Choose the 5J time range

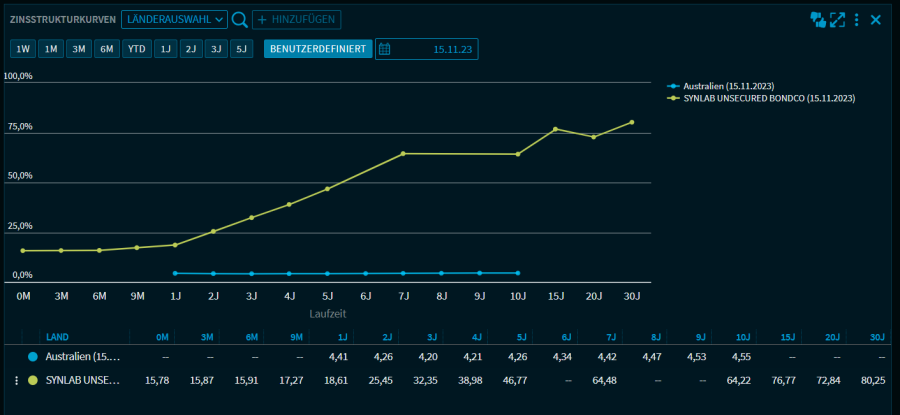tap(241, 48)
